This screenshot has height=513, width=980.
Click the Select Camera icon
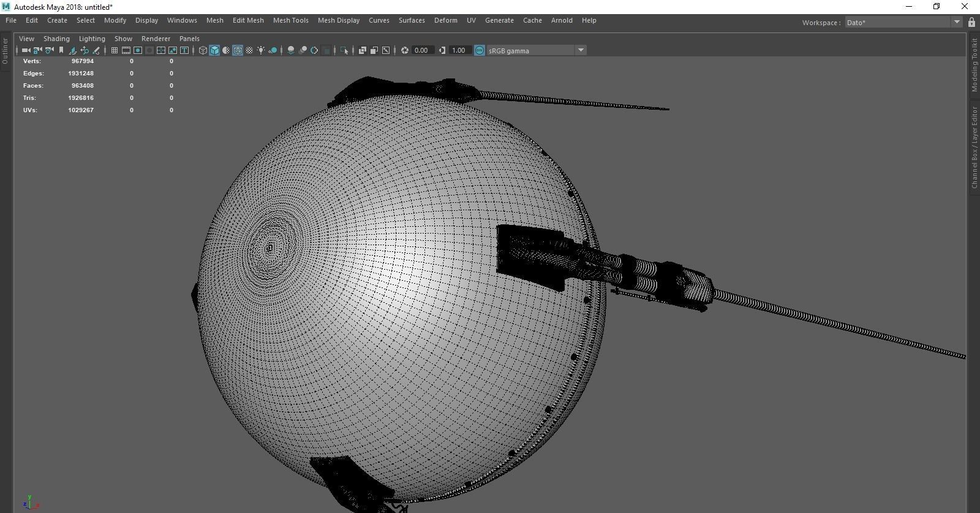[26, 50]
